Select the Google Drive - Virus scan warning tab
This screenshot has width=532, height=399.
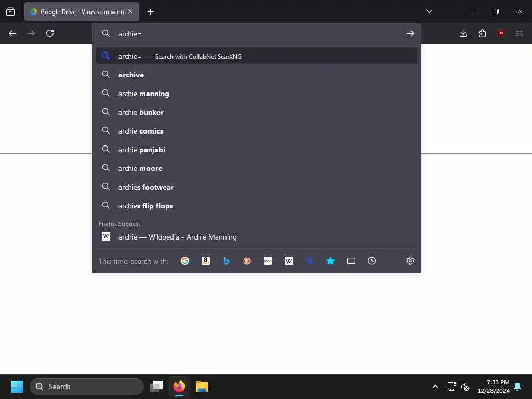pos(82,11)
